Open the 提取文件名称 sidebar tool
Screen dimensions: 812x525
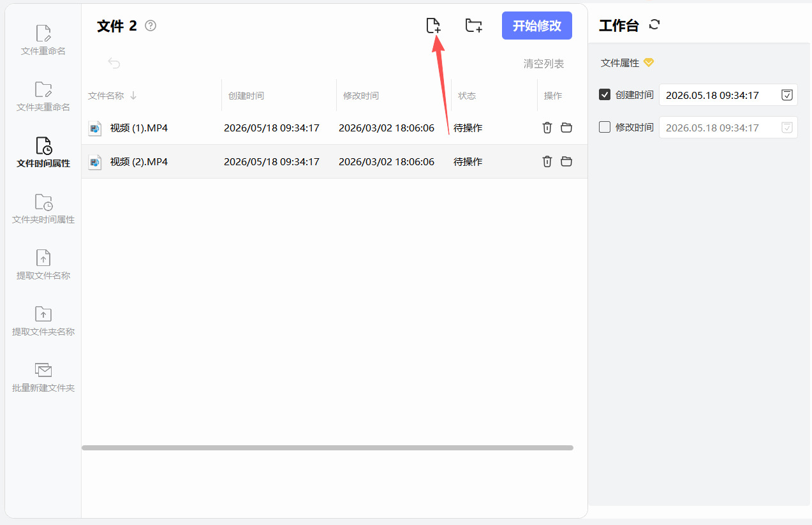click(43, 264)
